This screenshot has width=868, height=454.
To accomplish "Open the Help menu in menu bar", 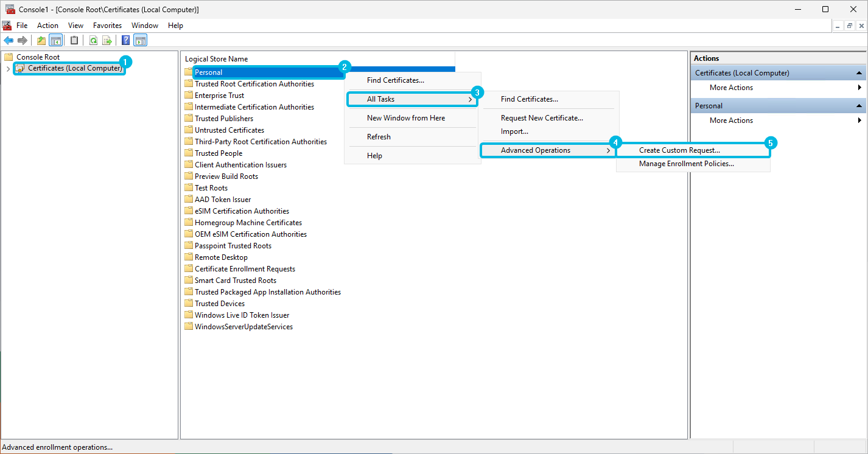I will pyautogui.click(x=175, y=26).
